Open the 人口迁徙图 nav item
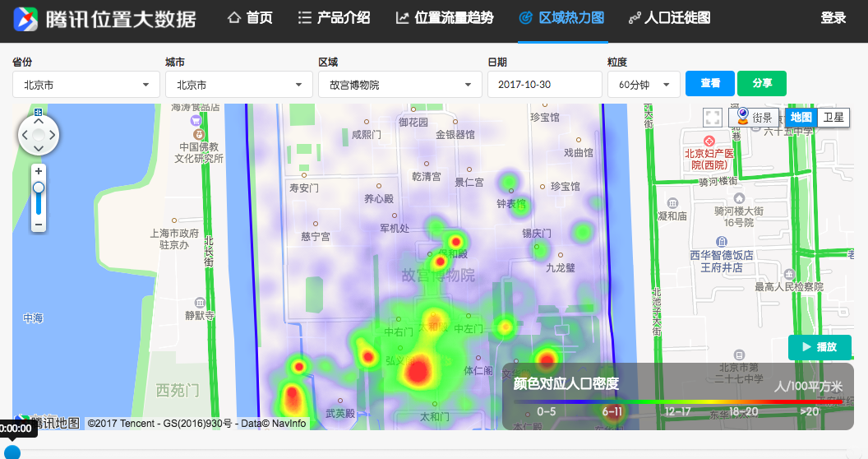868x459 pixels. [669, 18]
